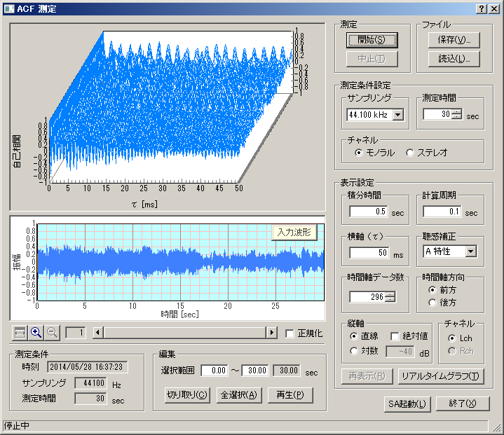The image size is (504, 435).
Task: Click the 測定時間 30 sec input field
Action: (x=437, y=114)
